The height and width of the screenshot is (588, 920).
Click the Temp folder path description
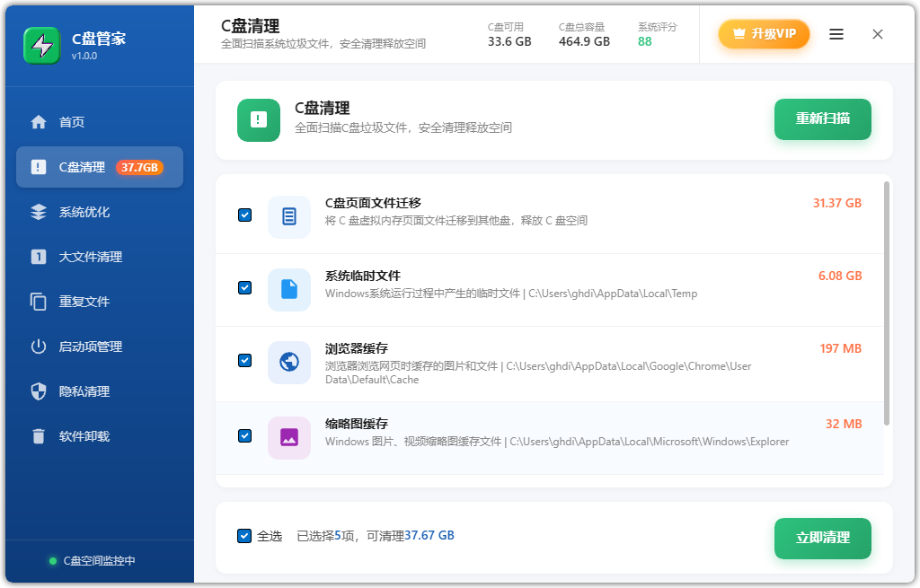click(x=511, y=294)
